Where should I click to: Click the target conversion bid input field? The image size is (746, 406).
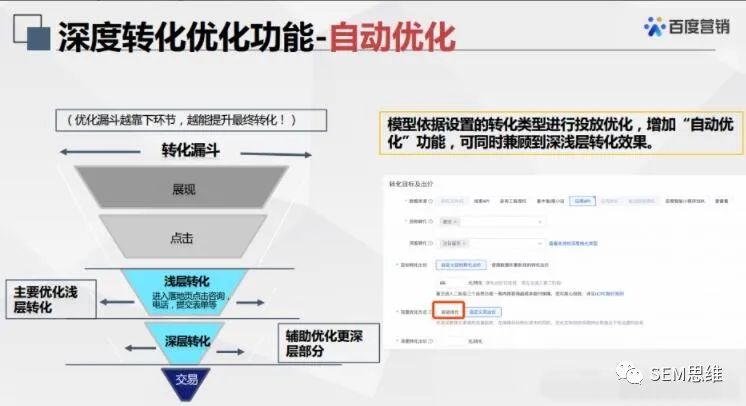(x=451, y=283)
